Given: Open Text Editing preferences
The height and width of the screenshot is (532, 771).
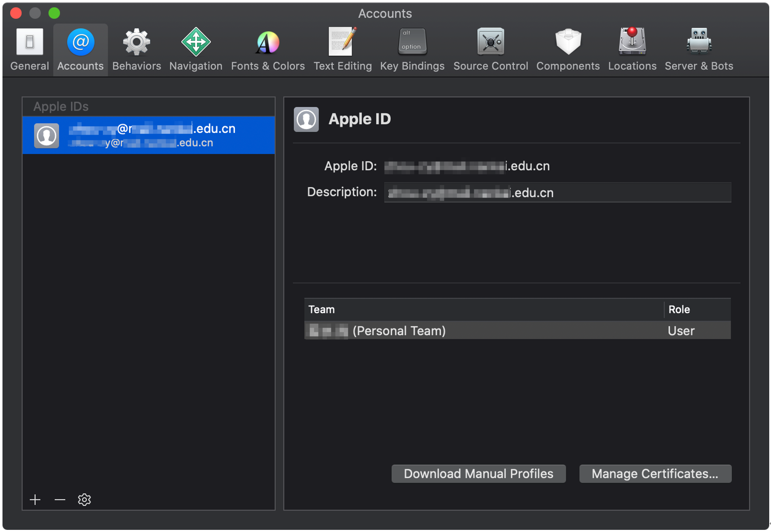Looking at the screenshot, I should click(342, 50).
